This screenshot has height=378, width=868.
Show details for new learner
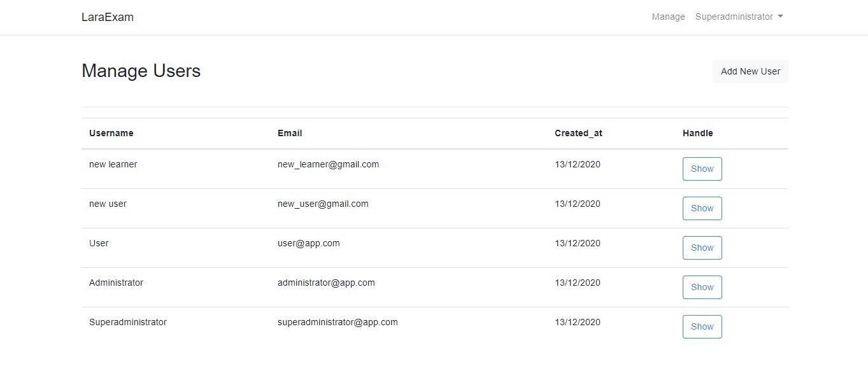(x=702, y=169)
